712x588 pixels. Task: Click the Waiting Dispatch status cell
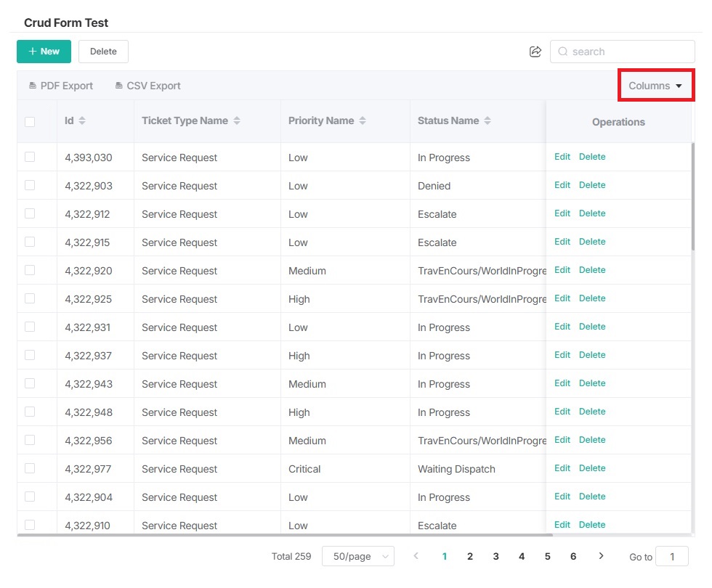coord(456,469)
